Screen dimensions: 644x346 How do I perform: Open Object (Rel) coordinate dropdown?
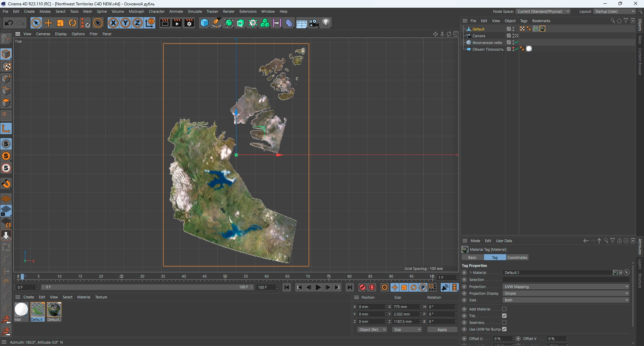tap(372, 330)
